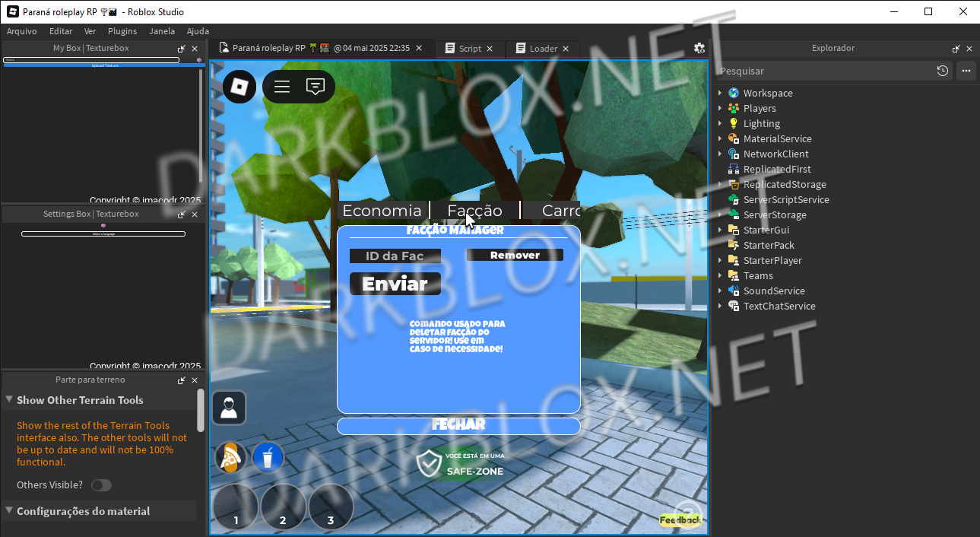Collapse the Configurações do material section
Screen dimensions: 980x537
(9, 510)
